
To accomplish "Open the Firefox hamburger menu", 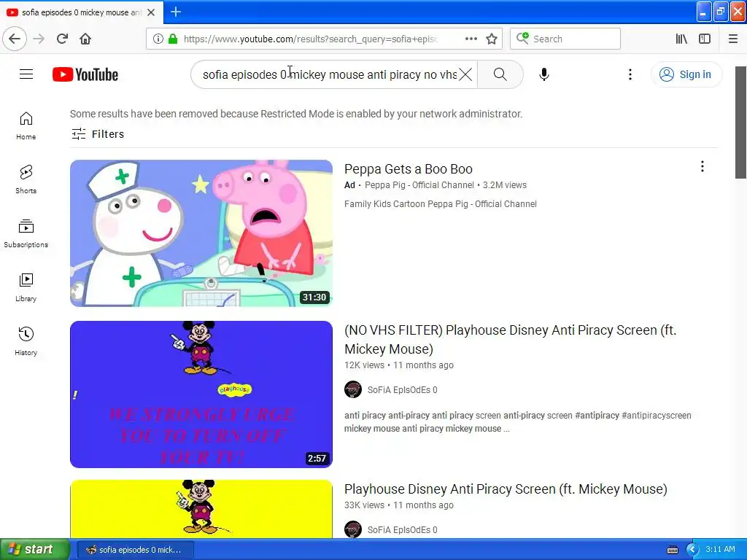I will coord(733,39).
